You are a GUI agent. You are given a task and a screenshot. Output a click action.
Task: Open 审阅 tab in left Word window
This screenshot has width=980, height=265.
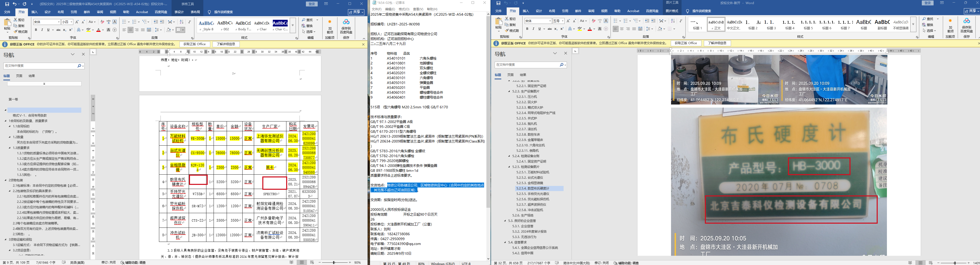pos(100,12)
